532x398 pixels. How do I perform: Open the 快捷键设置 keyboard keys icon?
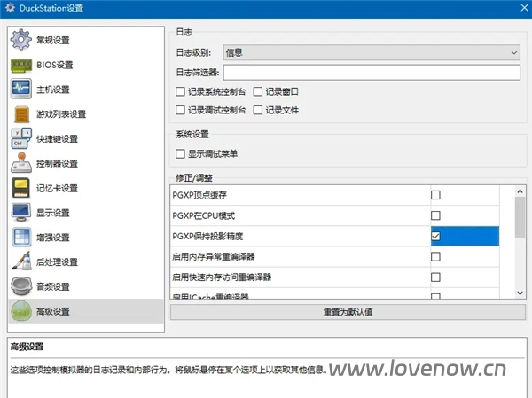click(21, 138)
